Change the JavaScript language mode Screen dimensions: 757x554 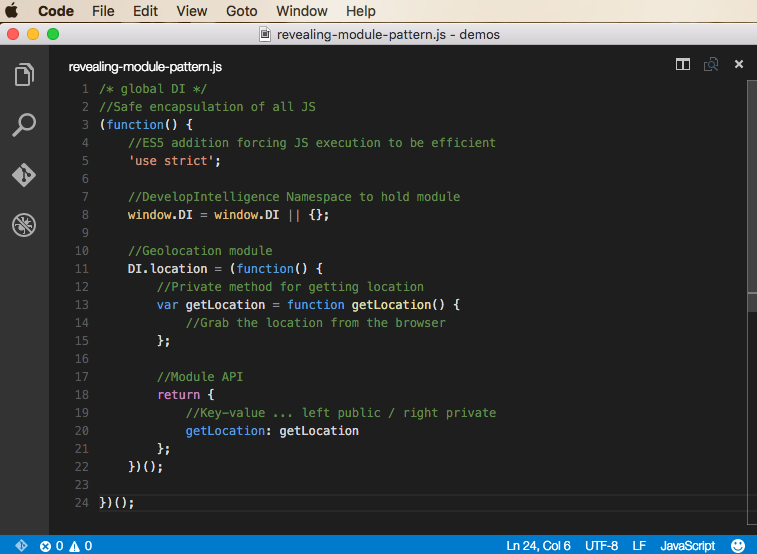[x=687, y=546]
